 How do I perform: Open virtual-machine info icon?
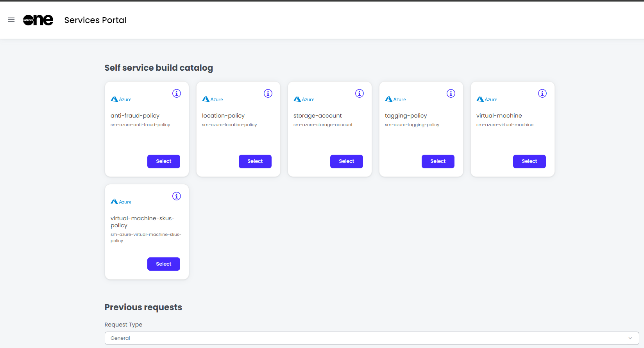pos(542,93)
